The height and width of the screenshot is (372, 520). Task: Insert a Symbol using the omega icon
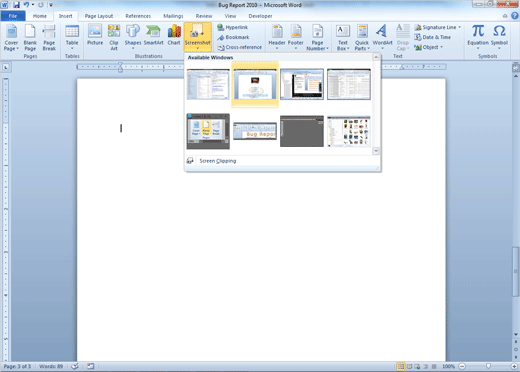tap(499, 37)
